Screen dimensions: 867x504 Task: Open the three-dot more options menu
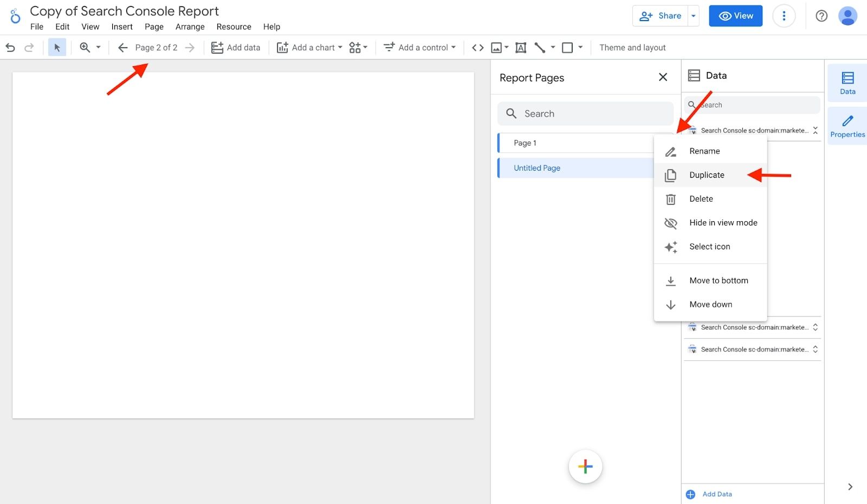click(x=784, y=16)
